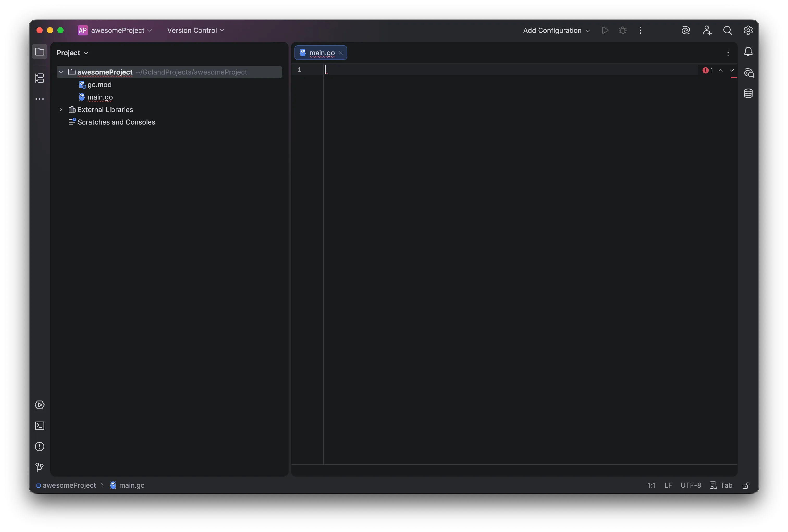
Task: Open the Database tool window
Action: [748, 93]
